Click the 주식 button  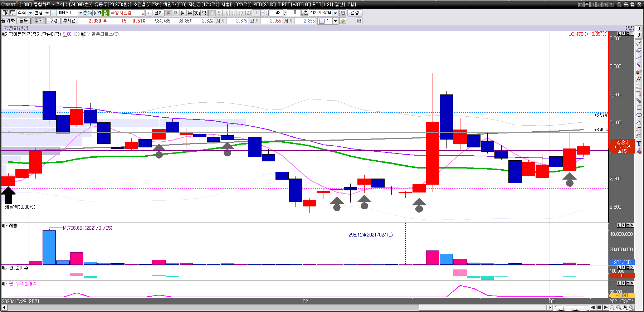[x=21, y=13]
